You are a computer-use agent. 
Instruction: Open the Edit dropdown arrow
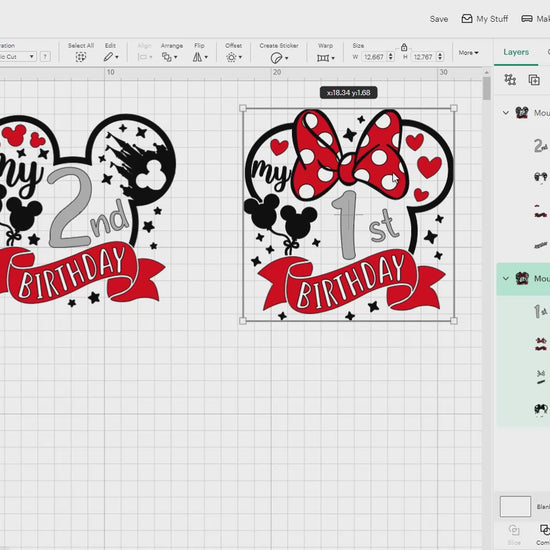coord(117,57)
